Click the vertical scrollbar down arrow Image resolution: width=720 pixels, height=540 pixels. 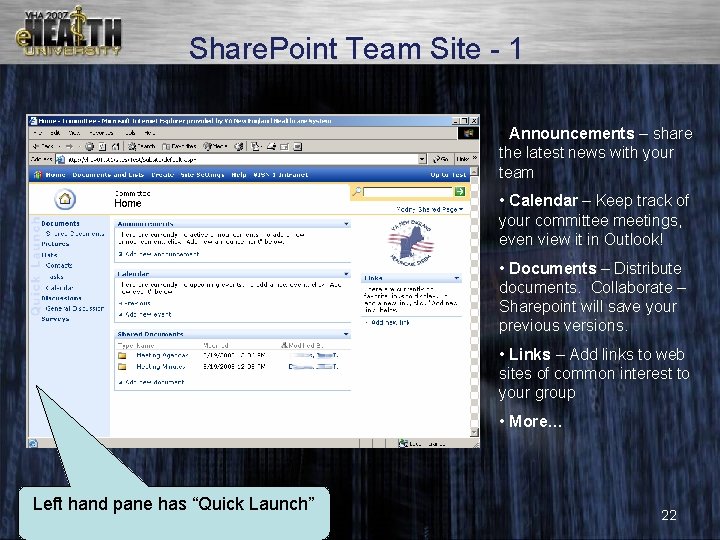click(474, 432)
